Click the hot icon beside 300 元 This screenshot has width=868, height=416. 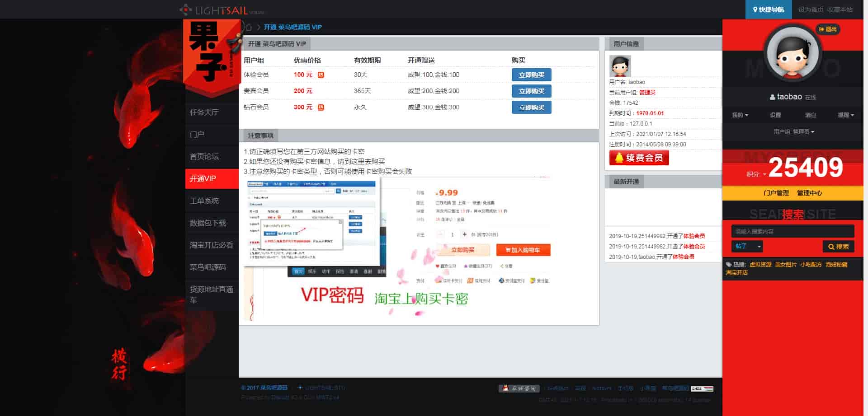(321, 108)
